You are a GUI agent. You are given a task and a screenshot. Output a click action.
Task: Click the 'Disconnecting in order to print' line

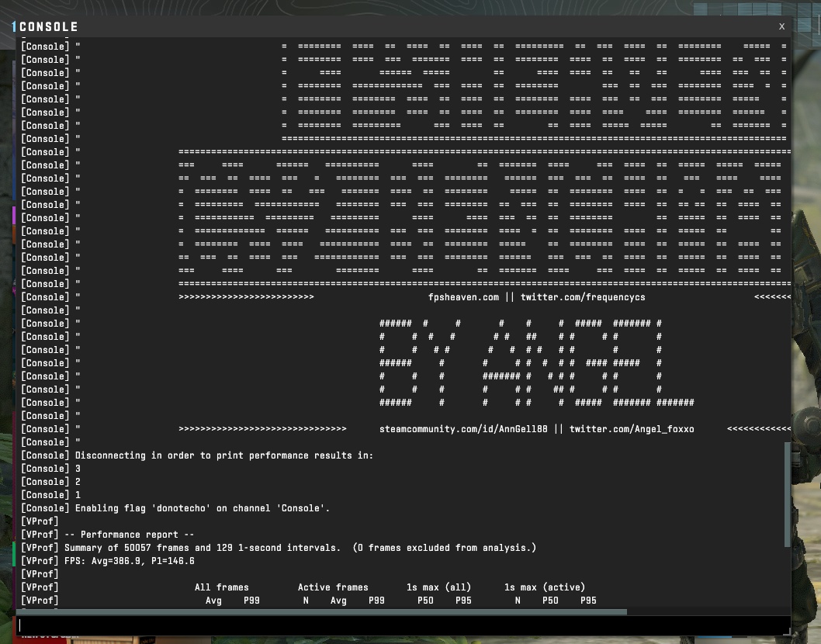click(223, 455)
